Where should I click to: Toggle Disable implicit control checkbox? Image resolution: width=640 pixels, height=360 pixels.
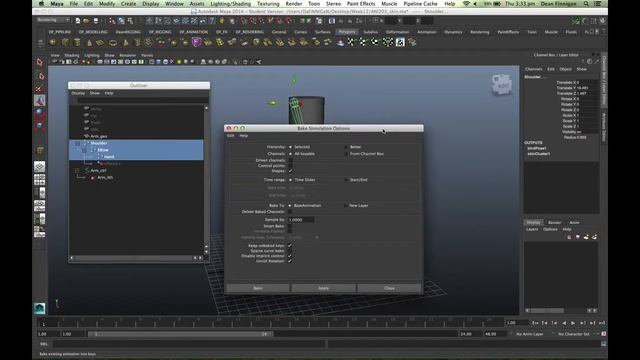point(290,256)
